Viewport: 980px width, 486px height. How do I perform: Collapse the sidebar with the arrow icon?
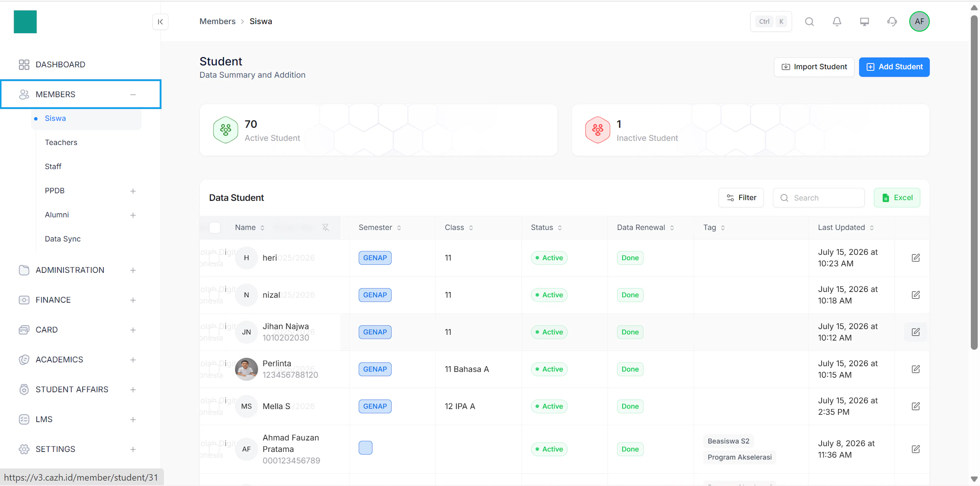click(x=160, y=22)
